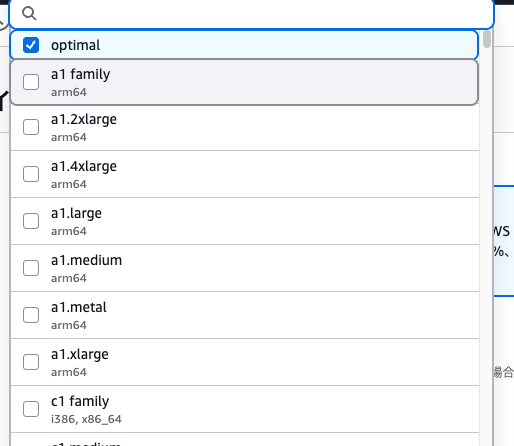Select the a1.large label text
This screenshot has width=514, height=446.
point(76,214)
